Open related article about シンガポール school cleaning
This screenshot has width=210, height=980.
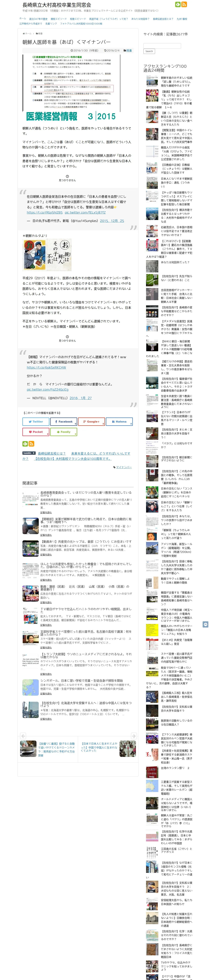[82, 681]
